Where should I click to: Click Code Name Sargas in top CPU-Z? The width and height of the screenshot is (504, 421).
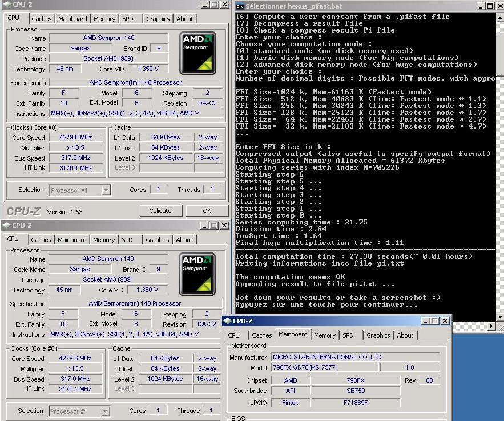coord(80,48)
